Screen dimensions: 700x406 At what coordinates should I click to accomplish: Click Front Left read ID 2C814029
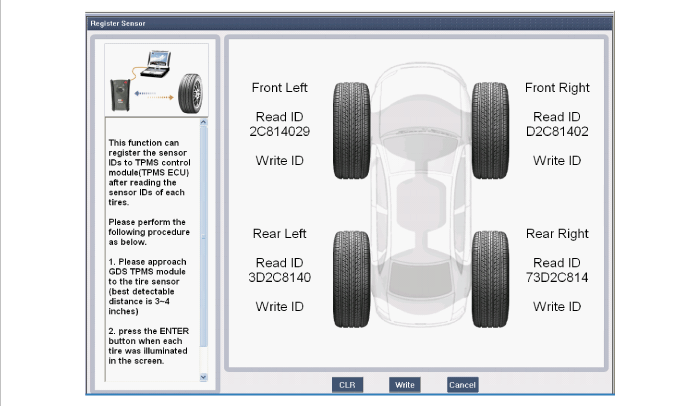pos(279,132)
